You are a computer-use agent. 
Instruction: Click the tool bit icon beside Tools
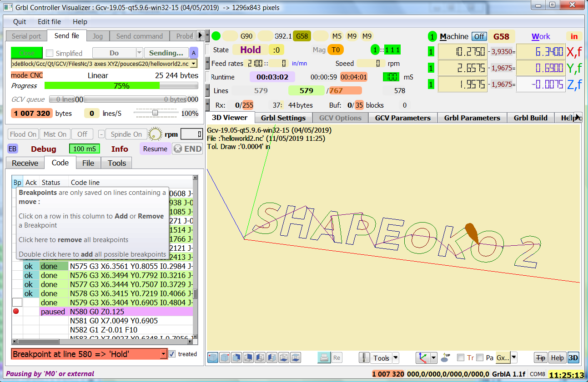pos(364,358)
